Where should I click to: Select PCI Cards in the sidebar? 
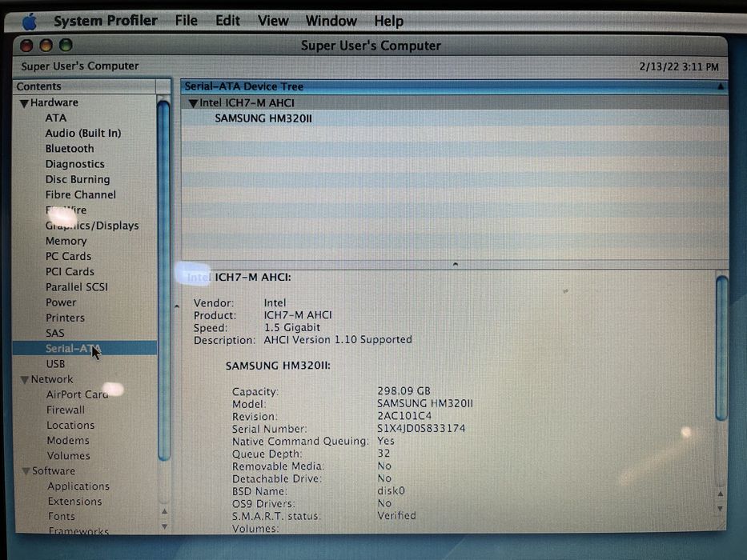pos(70,271)
